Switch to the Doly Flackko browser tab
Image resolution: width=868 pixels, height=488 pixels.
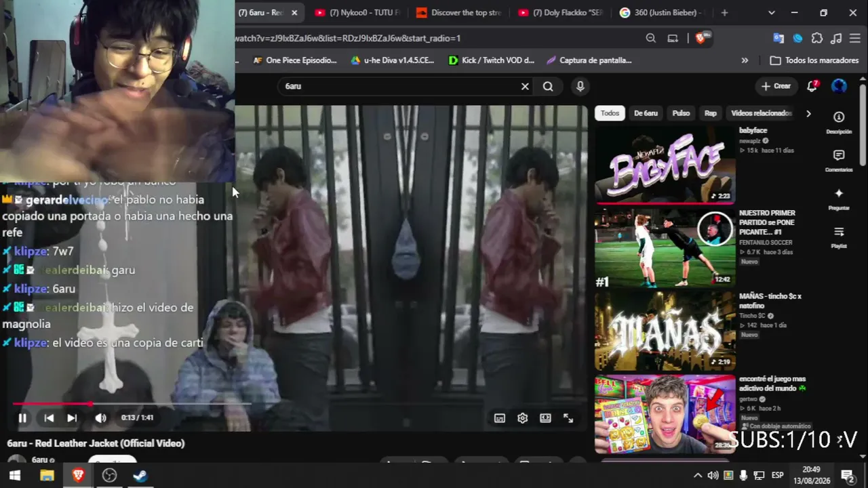[560, 13]
